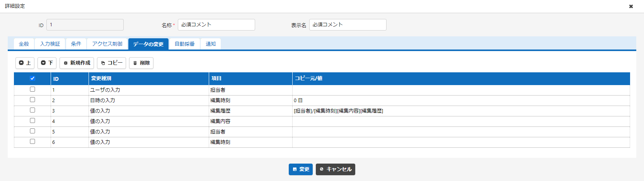Screen dimensions: 644x181
Task: Click ID number 5 in the table
Action: (x=53, y=132)
